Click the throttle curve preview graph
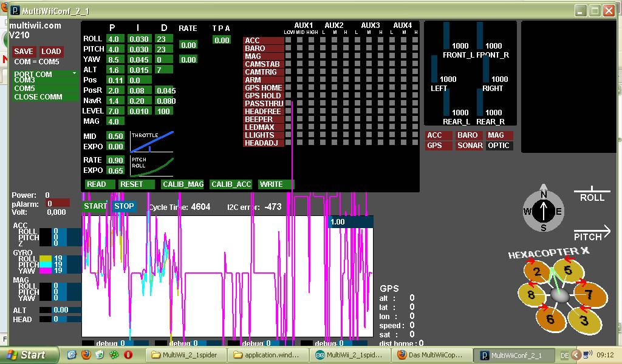This screenshot has width=622, height=364. [x=152, y=142]
